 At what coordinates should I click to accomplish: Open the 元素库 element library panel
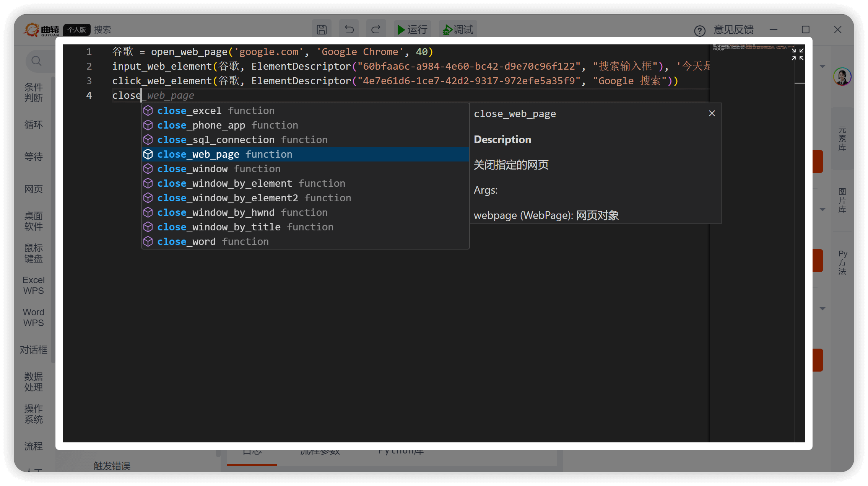click(842, 139)
